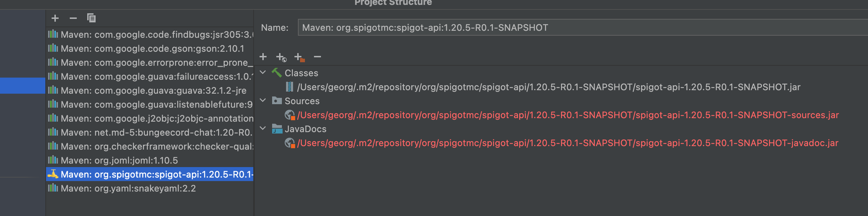Viewport: 868px width, 216px height.
Task: Collapse the Sources node
Action: tap(263, 100)
